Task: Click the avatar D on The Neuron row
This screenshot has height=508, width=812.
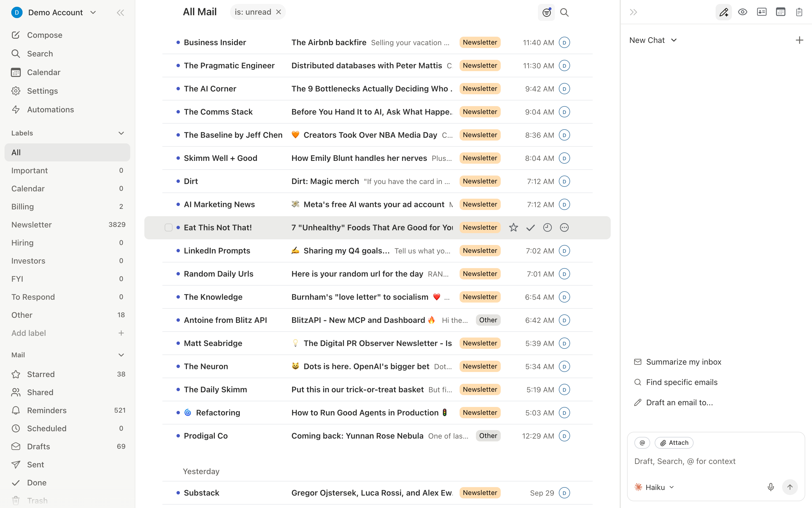Action: (564, 367)
